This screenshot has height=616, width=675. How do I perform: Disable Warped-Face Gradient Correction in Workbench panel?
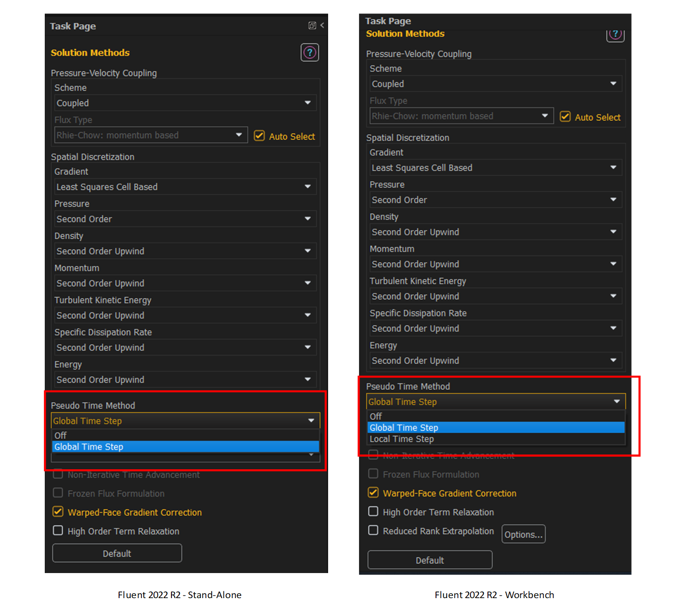coord(373,493)
